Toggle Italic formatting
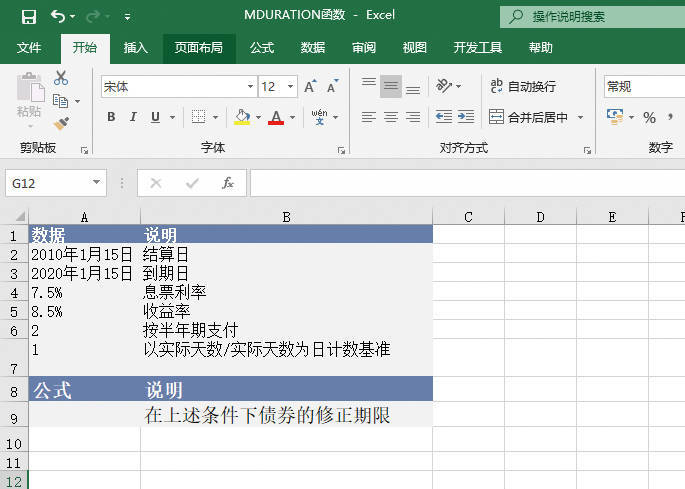This screenshot has width=685, height=489. coord(133,117)
